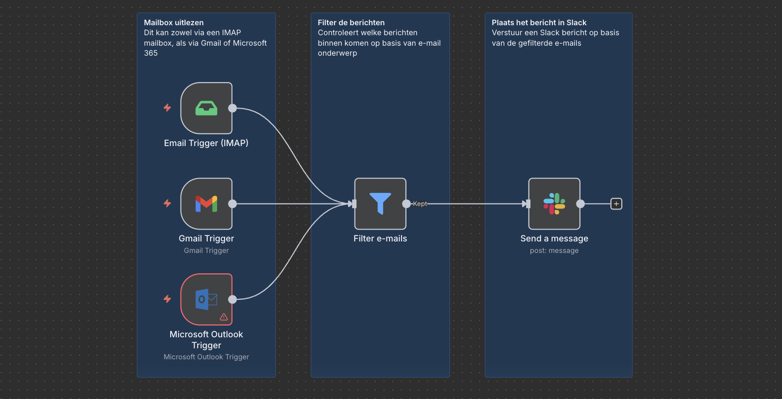The width and height of the screenshot is (782, 399).
Task: Select the Email Trigger (IMAP) node icon
Action: click(206, 108)
